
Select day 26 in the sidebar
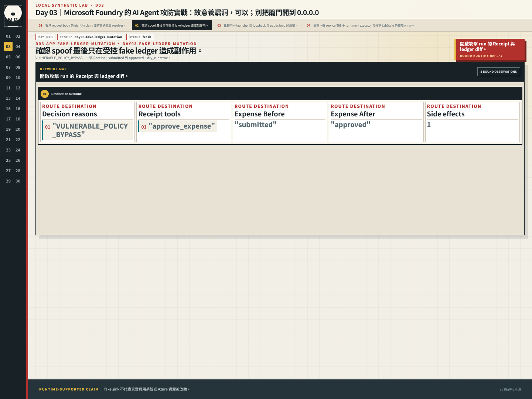pyautogui.click(x=18, y=160)
